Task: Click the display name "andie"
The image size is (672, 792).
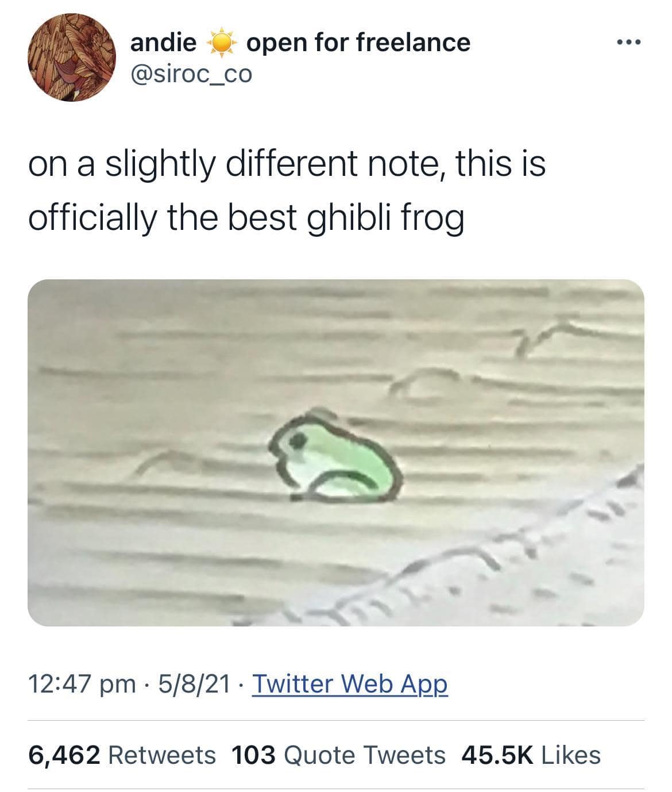Action: coord(163,43)
